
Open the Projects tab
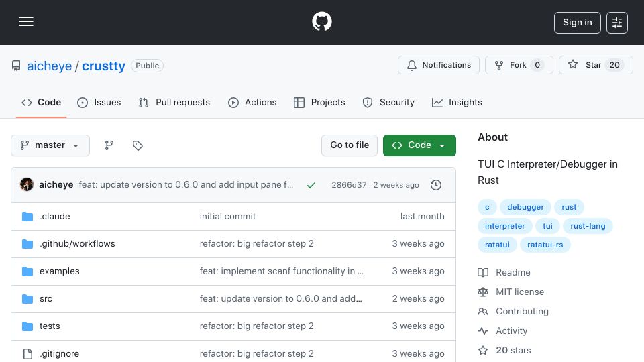(319, 102)
